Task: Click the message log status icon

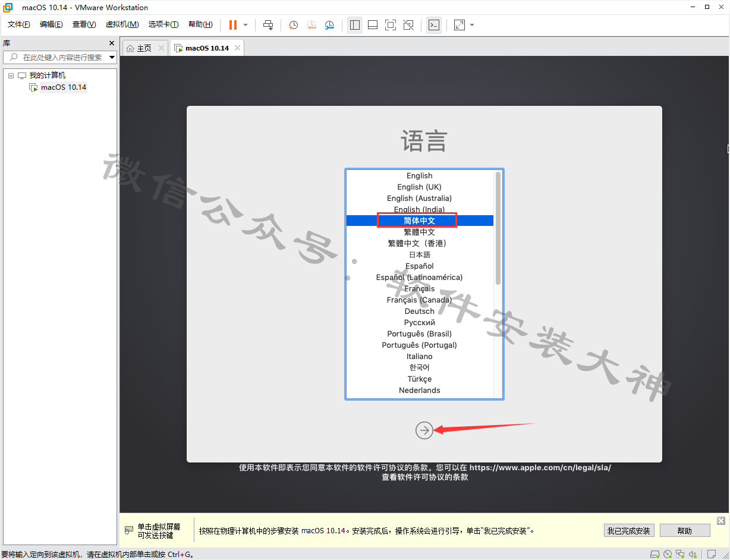Action: (x=711, y=554)
